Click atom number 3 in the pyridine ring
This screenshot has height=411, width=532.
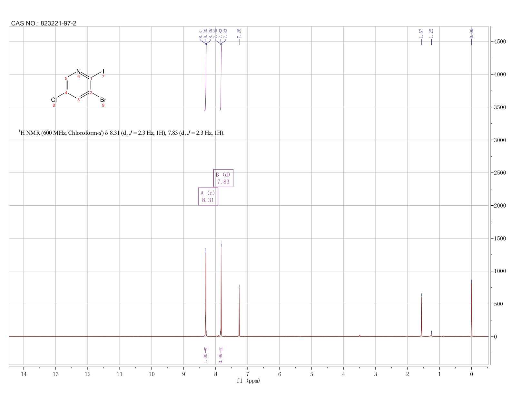tap(78, 100)
